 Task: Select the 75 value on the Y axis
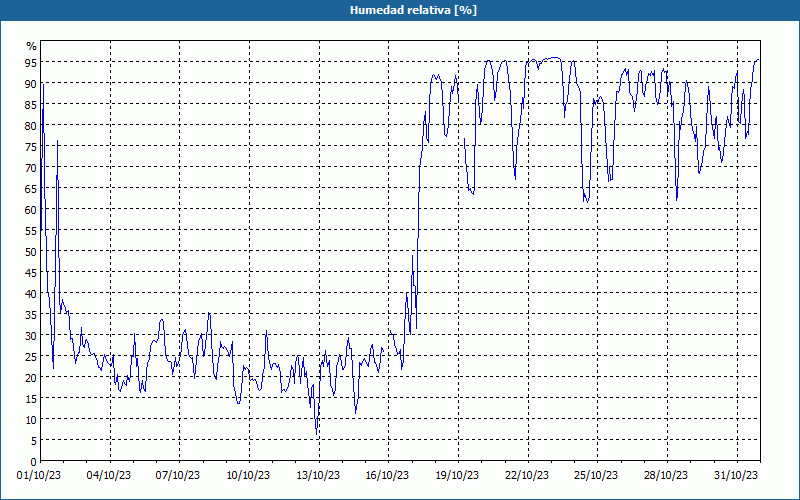pos(31,146)
